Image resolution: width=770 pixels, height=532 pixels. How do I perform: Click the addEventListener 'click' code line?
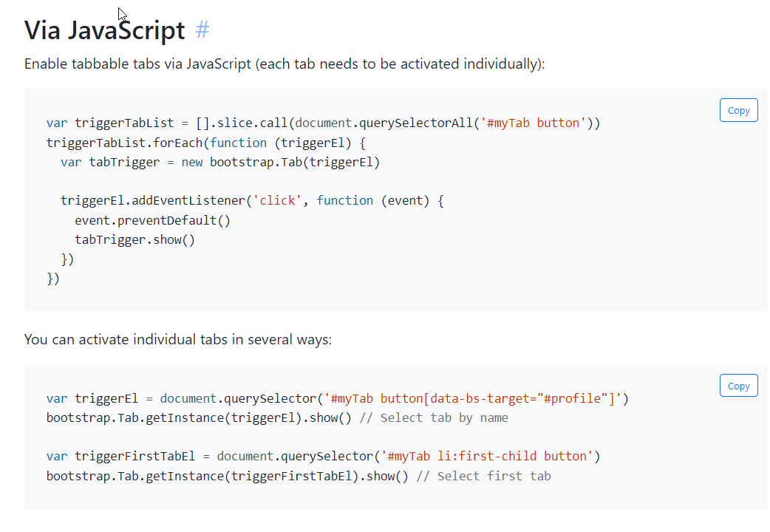[252, 200]
